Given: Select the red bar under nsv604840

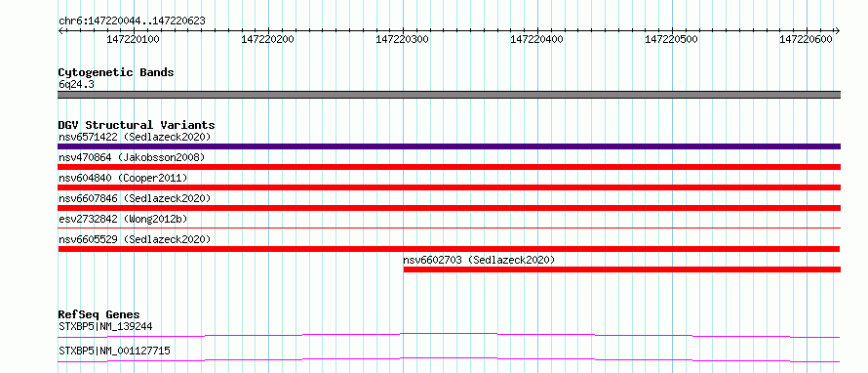Looking at the screenshot, I should [x=449, y=187].
